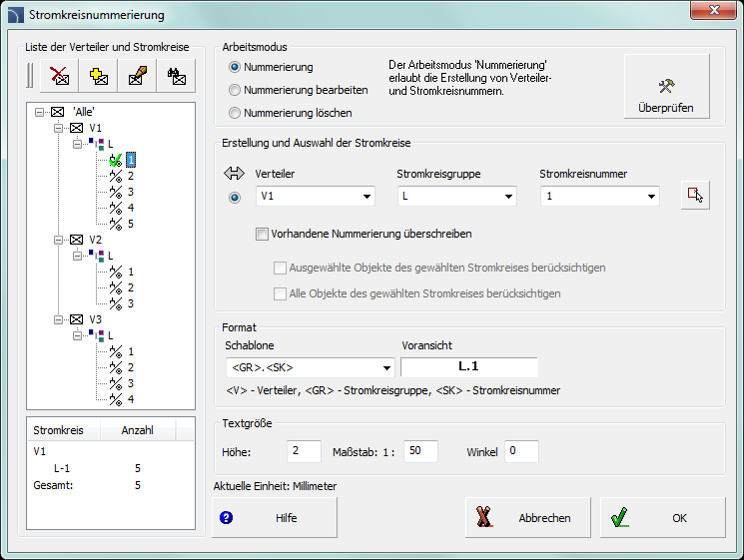
Task: Open the Verteiler dropdown
Action: point(315,197)
